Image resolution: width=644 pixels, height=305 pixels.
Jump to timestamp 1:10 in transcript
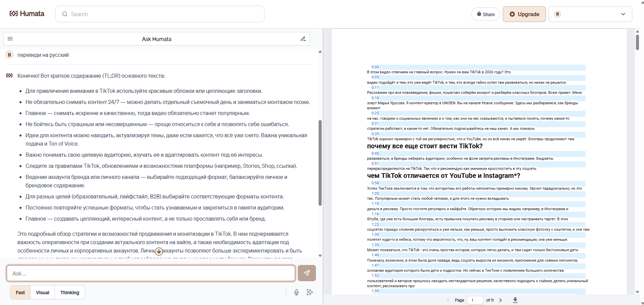coord(375,203)
